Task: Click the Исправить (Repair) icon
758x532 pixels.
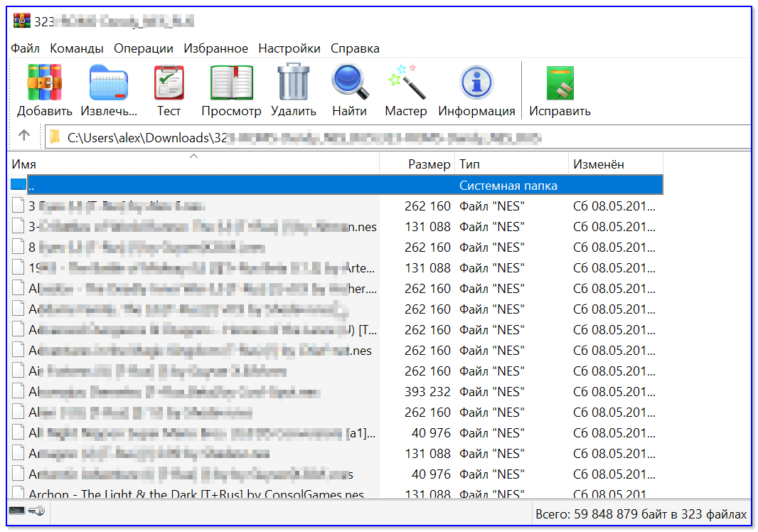Action: pos(560,84)
